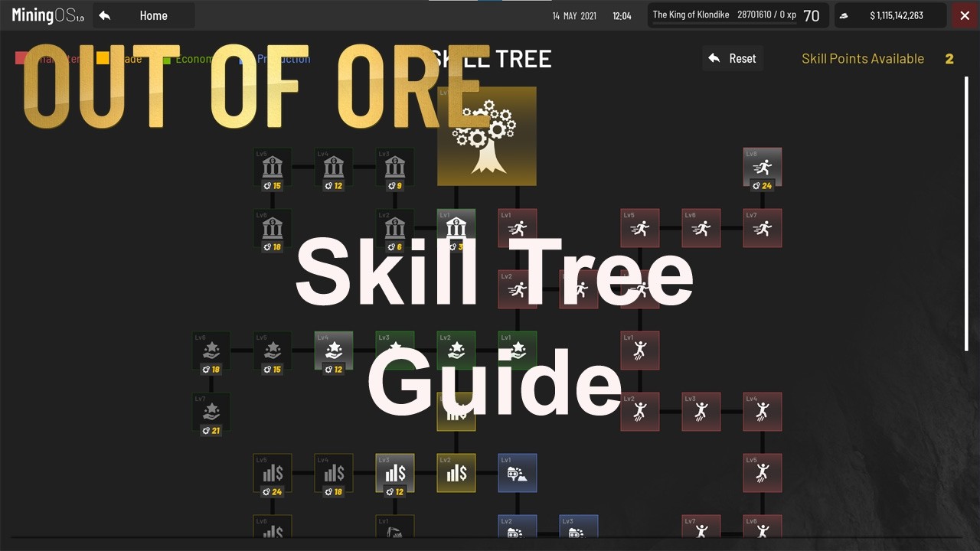Close the MiningOS window with X
The width and height of the screenshot is (980, 551).
point(965,15)
